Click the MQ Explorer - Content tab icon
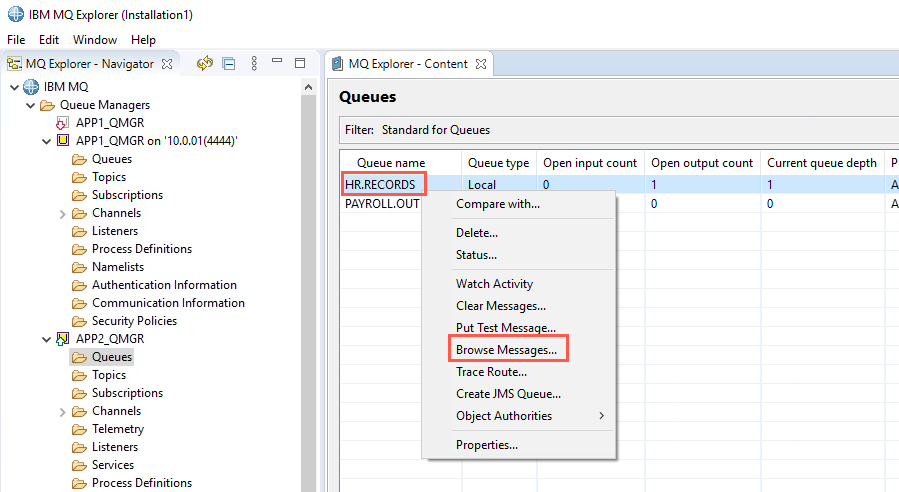The height and width of the screenshot is (492, 899). tap(338, 64)
